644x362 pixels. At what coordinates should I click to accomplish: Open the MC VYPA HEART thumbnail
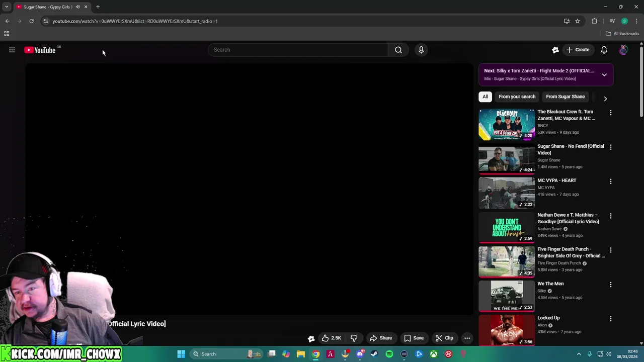coord(507,193)
